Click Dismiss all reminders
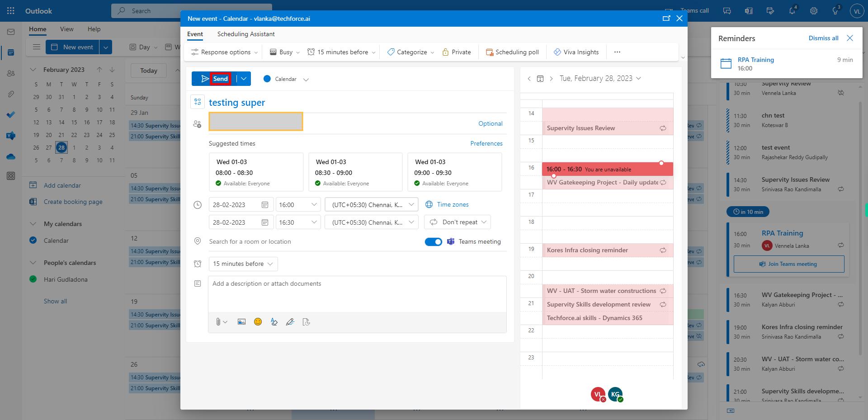 click(823, 38)
